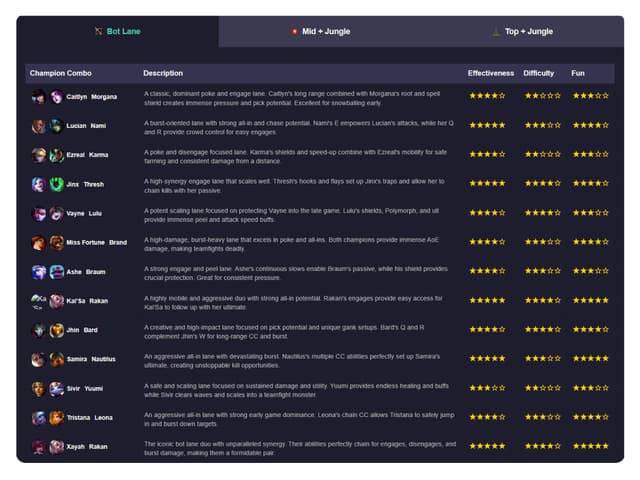
Task: Click Fun stars for Xayah Rakan
Action: pyautogui.click(x=591, y=446)
